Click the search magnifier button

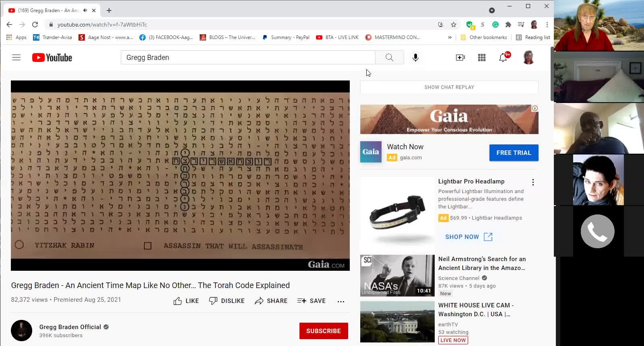click(389, 58)
